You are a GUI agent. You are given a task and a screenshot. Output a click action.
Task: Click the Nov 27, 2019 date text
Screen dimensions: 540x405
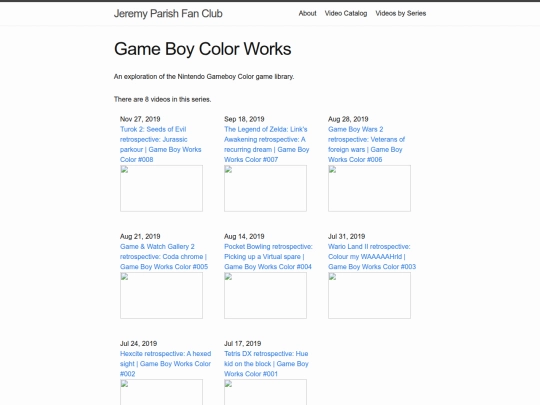(x=140, y=119)
